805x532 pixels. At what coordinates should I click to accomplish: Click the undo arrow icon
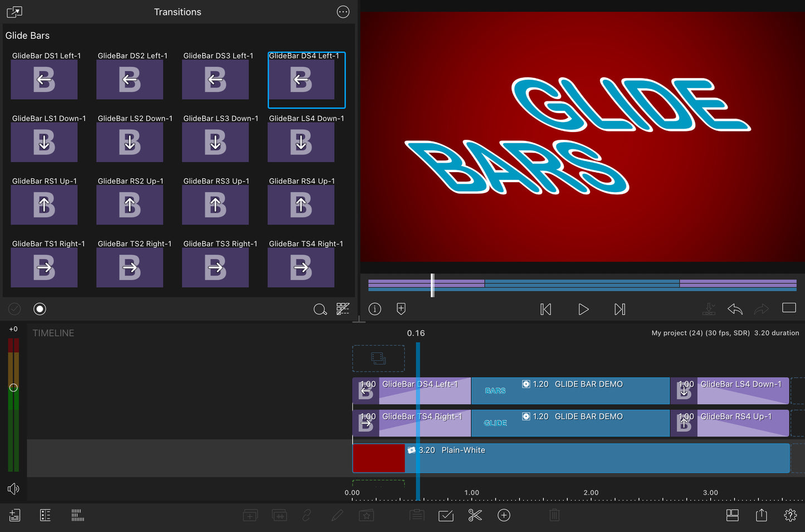tap(735, 309)
